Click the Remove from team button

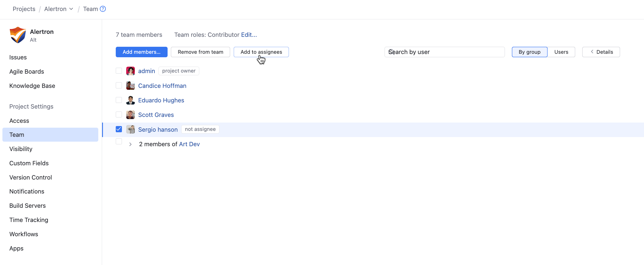[x=200, y=52]
